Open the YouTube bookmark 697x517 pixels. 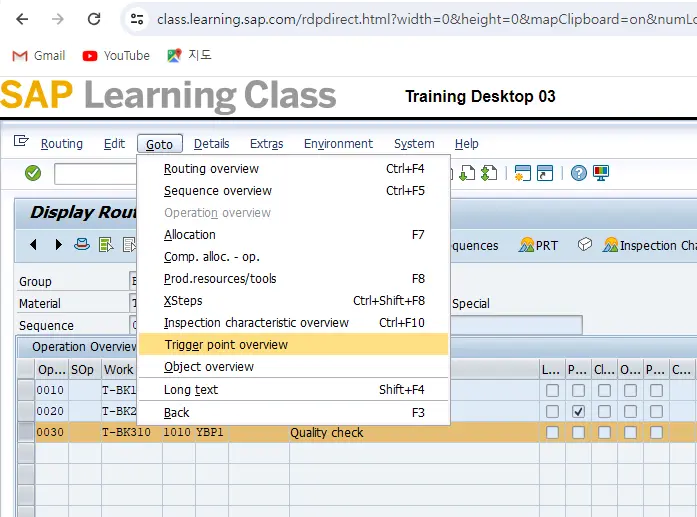pos(116,56)
